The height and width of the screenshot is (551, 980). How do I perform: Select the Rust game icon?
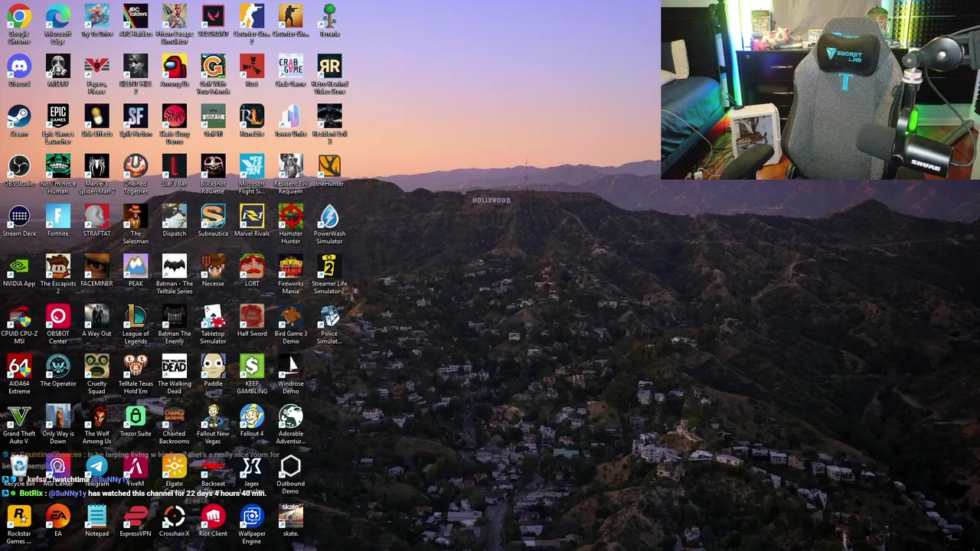point(252,70)
